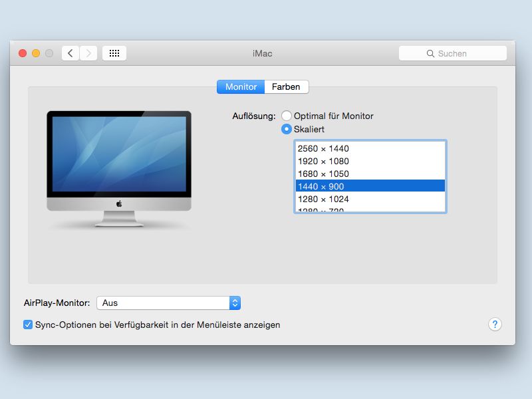Image resolution: width=532 pixels, height=399 pixels.
Task: Select the 2560 × 1440 resolution
Action: (x=370, y=148)
